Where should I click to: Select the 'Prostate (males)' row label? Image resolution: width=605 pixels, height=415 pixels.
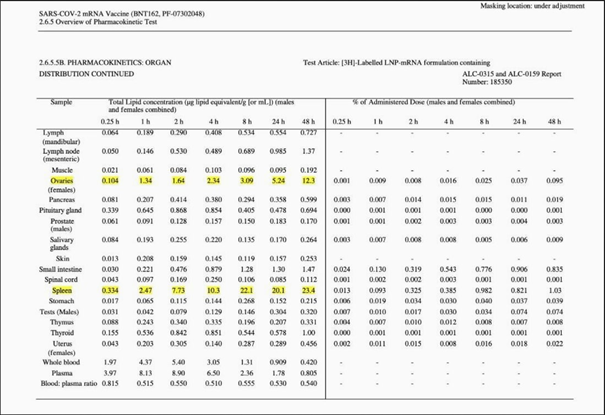[62, 225]
